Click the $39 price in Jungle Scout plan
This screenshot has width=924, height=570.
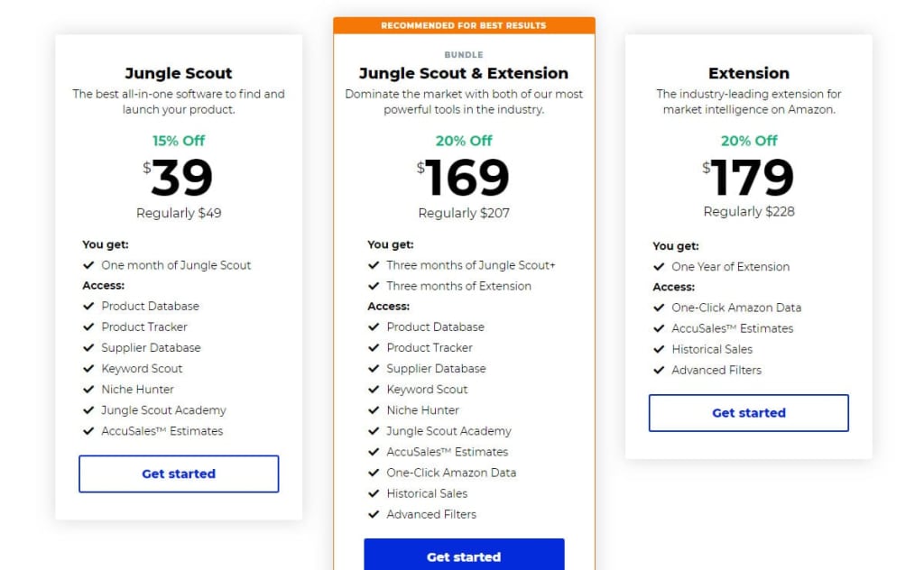pos(179,178)
